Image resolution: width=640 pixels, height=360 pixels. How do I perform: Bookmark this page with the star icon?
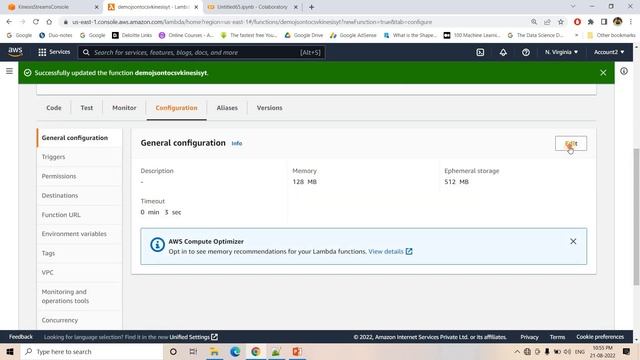pyautogui.click(x=561, y=22)
